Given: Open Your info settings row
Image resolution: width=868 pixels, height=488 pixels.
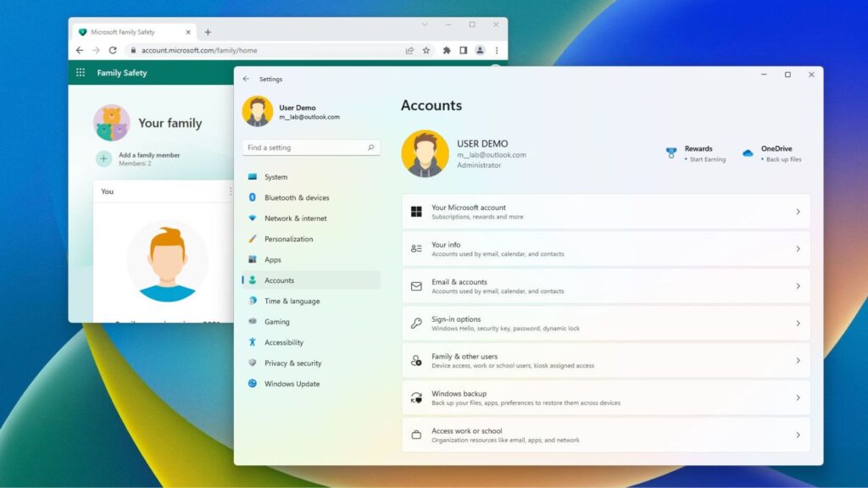Looking at the screenshot, I should click(x=606, y=249).
